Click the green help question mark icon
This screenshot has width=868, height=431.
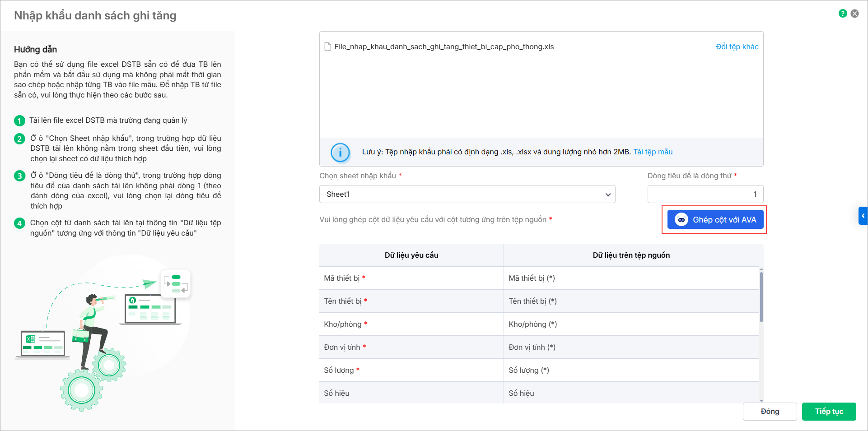(842, 14)
